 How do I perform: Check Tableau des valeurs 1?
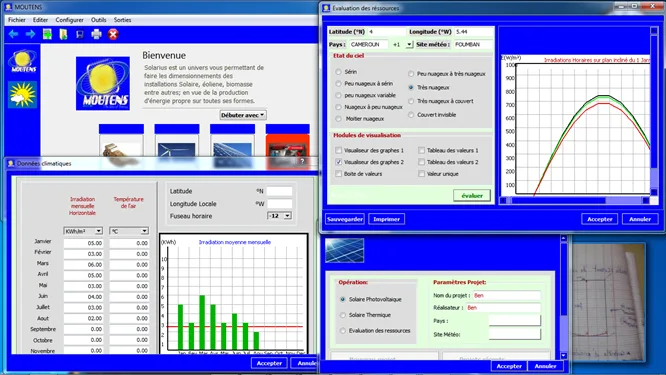point(421,150)
